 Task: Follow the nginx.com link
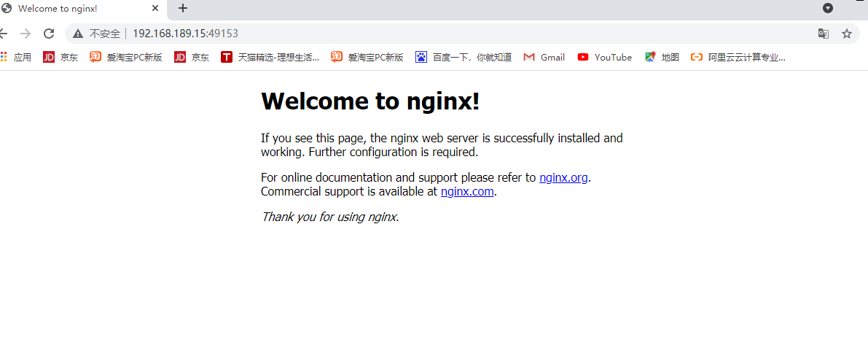467,192
